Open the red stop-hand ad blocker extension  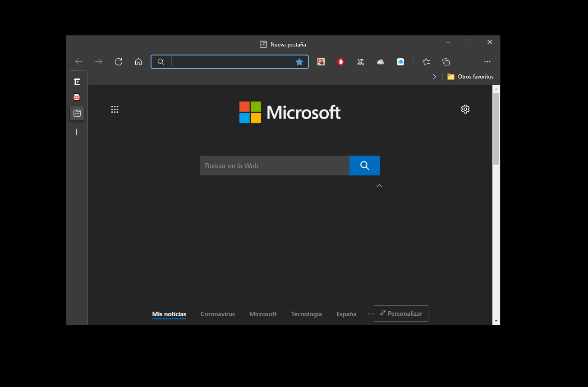[341, 62]
